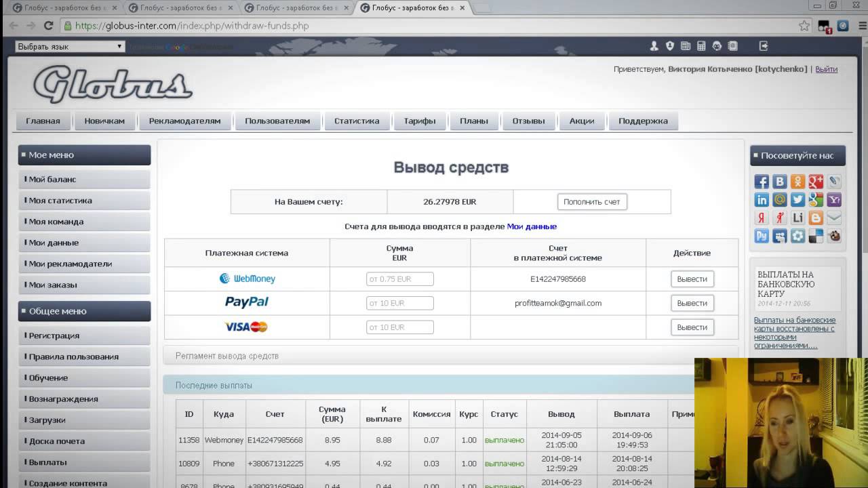Share via the Facebook icon
This screenshot has height=488, width=868.
tap(762, 182)
